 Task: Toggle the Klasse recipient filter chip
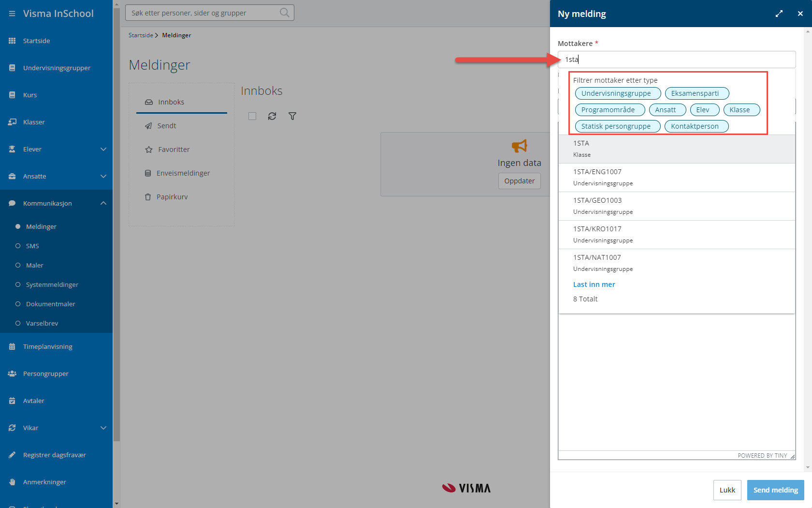[741, 110]
